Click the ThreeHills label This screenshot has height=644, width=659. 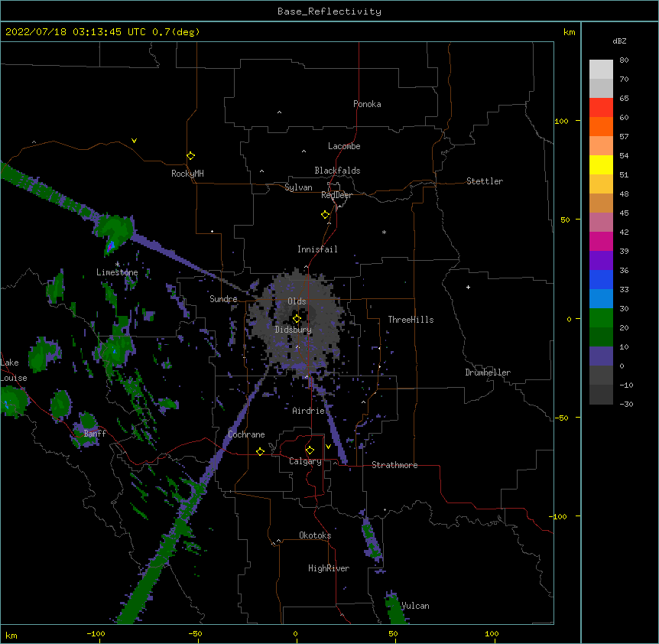(x=411, y=320)
